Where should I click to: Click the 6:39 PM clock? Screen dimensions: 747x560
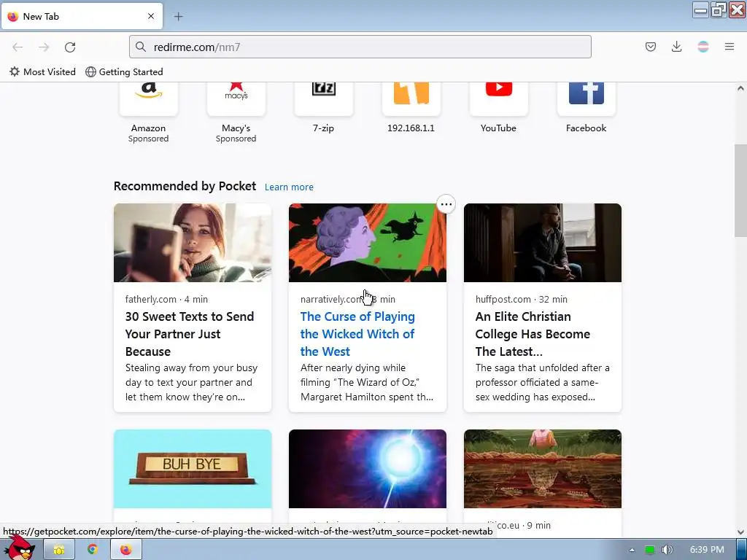[707, 550]
